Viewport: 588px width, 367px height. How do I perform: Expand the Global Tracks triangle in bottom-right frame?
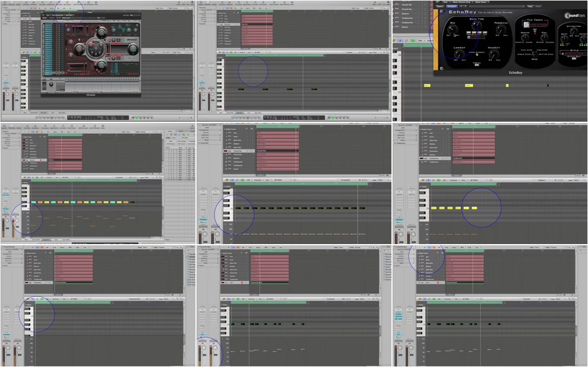click(418, 253)
